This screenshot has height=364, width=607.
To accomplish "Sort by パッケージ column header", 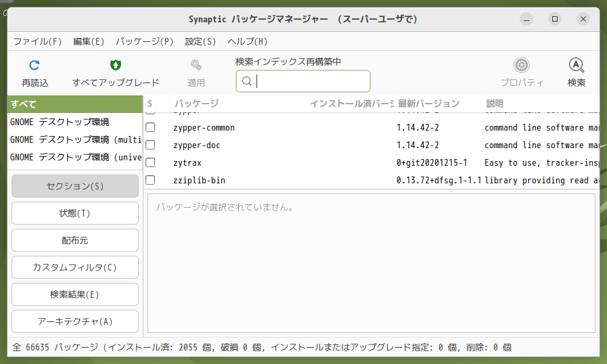I will pyautogui.click(x=238, y=104).
